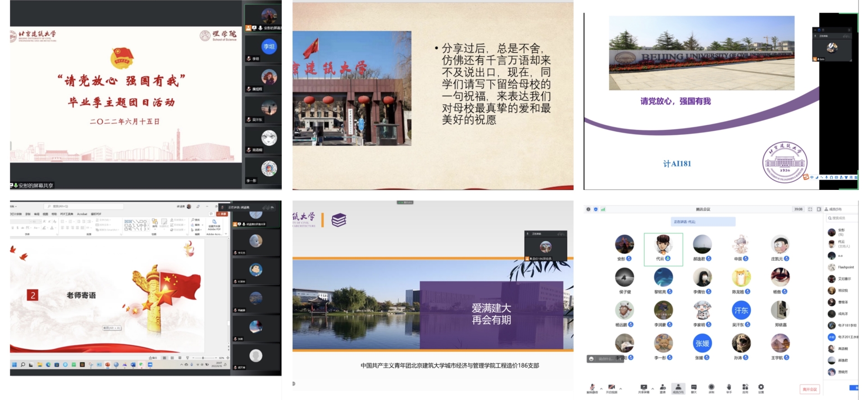Screen dimensions: 868x400
Task: Click the red 共享 share button in PowerPoint
Action: pyautogui.click(x=222, y=214)
